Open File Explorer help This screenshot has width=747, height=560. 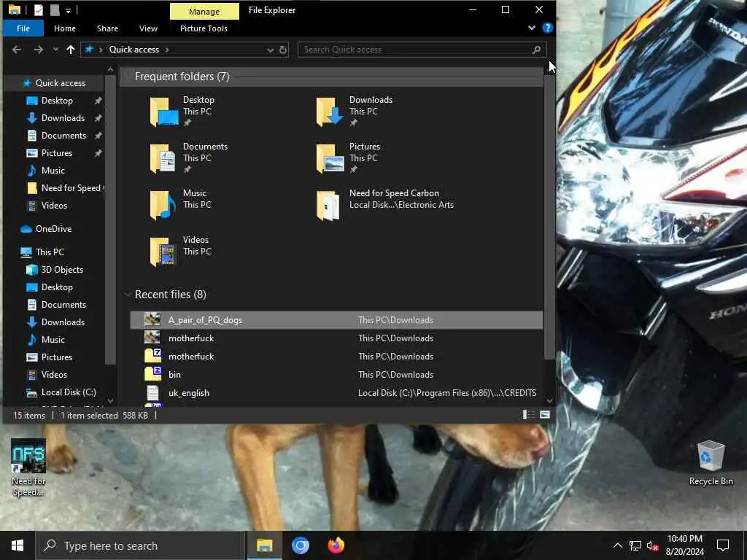coord(547,28)
